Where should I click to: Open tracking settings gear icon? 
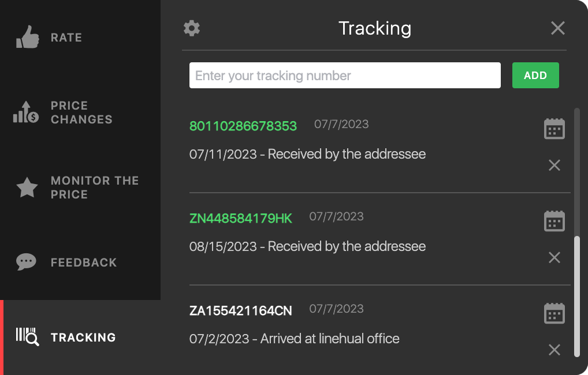tap(192, 28)
